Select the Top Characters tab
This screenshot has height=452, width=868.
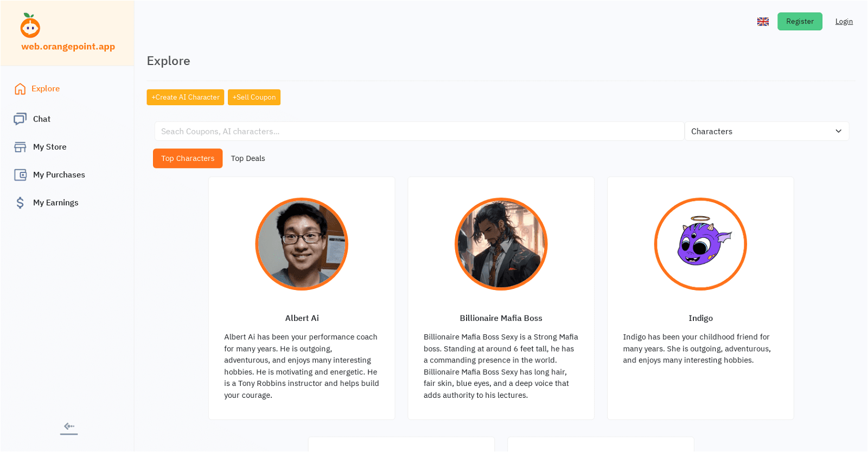click(188, 158)
